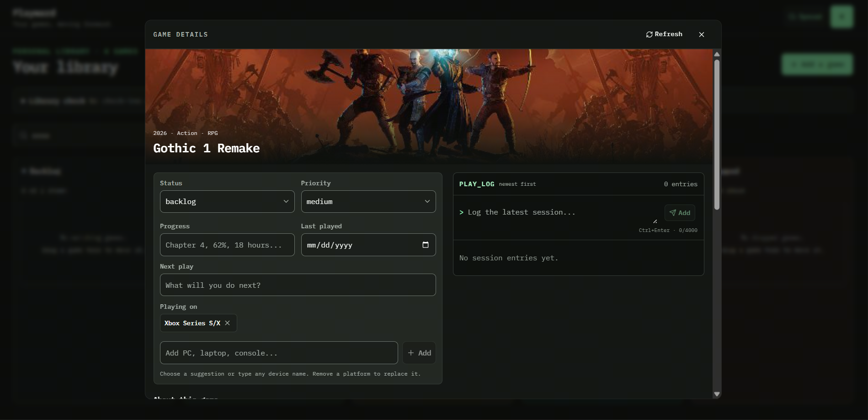Image resolution: width=868 pixels, height=420 pixels.
Task: Open the calendar picker icon in Last played
Action: click(x=426, y=245)
